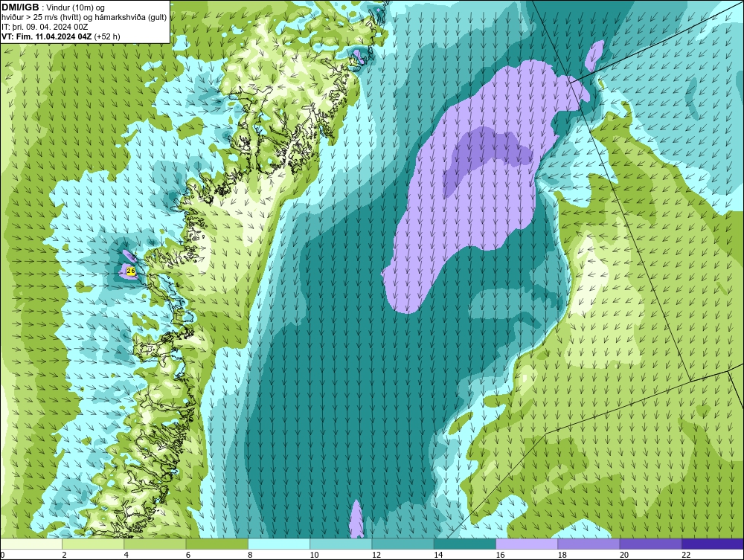Select the 20–22 m/s violet legend swatch
The image size is (744, 560).
650,544
